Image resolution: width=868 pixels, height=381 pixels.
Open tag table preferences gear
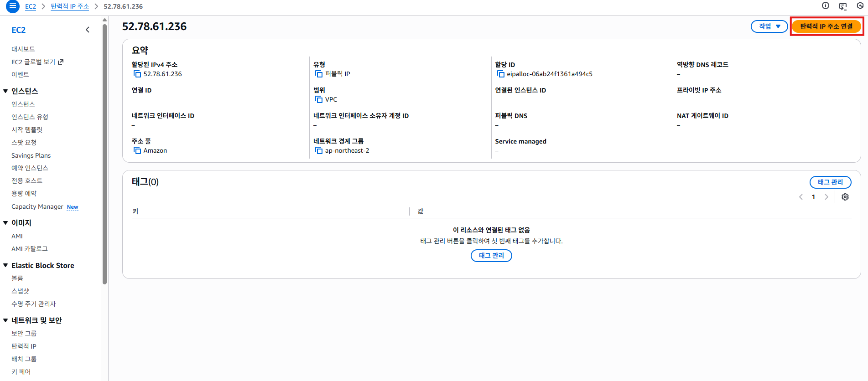coord(845,197)
